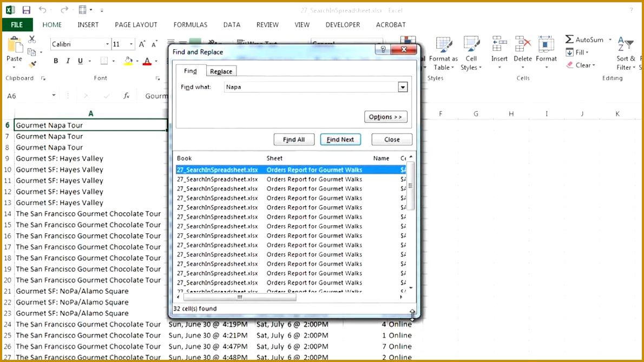Toggle Bold formatting
The height and width of the screenshot is (362, 644).
tap(55, 61)
